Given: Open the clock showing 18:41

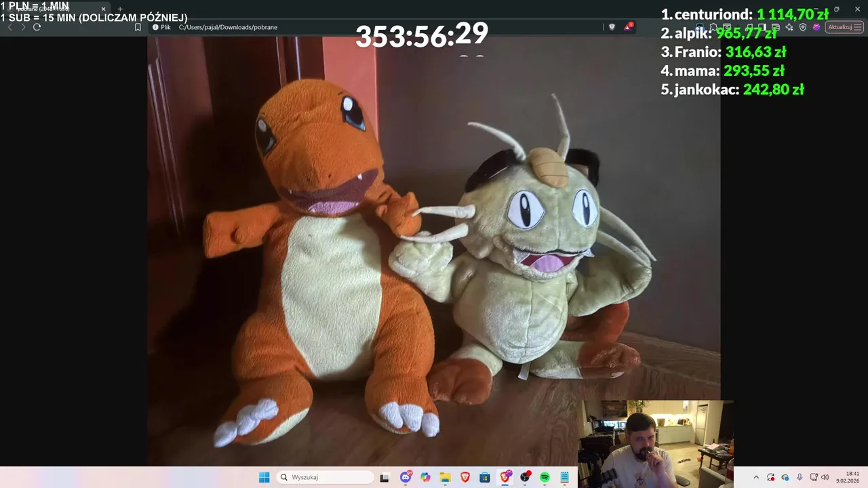Looking at the screenshot, I should [848, 477].
